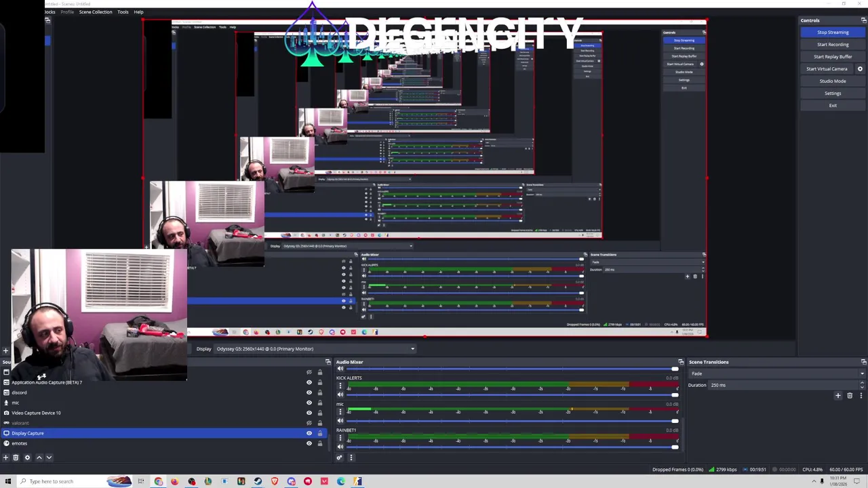Show the hidden valorant source
Viewport: 868px width, 488px height.
click(309, 423)
